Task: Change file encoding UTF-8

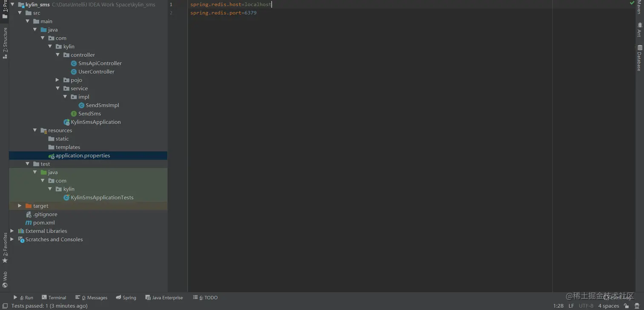Action: (586, 306)
